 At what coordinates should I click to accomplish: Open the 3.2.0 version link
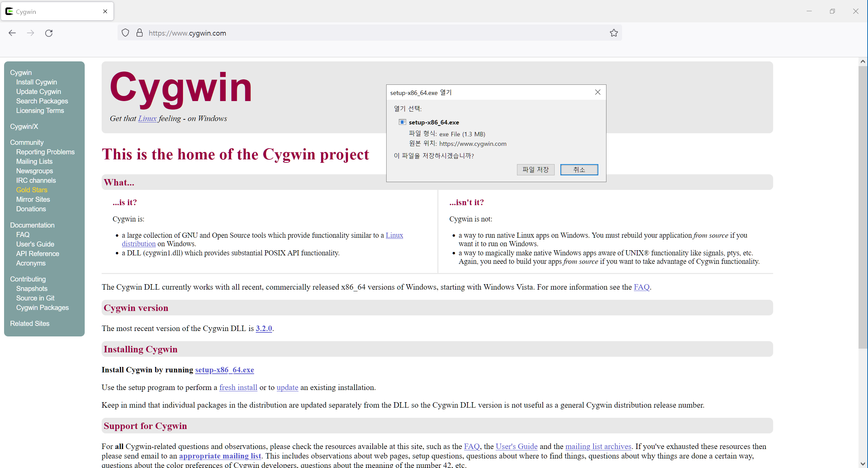264,328
